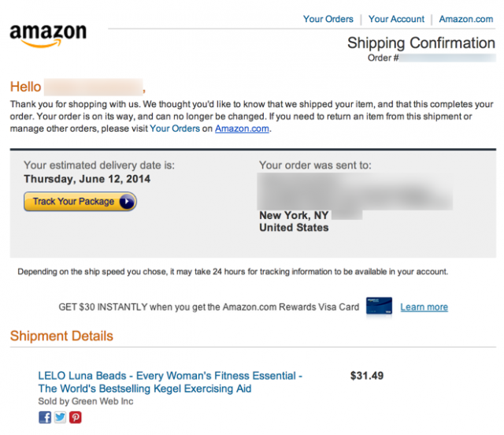Screen dimensions: 504x435
Task: Follow the underlined Amazon.com link in the body
Action: pyautogui.click(x=242, y=128)
